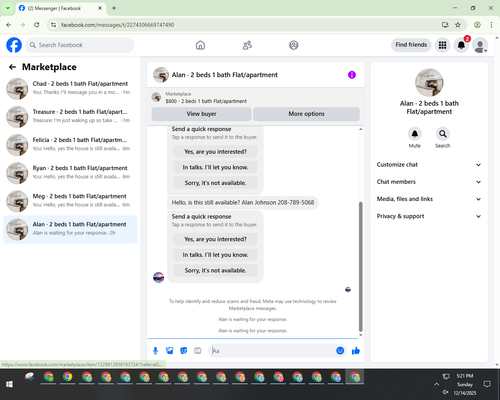Open the account profile avatar menu
The width and height of the screenshot is (500, 400).
pos(480,45)
